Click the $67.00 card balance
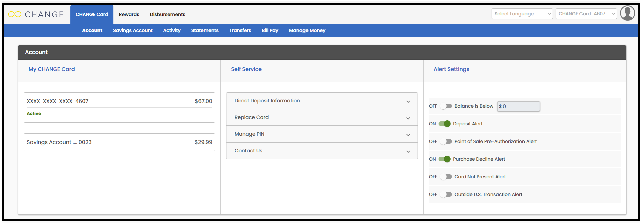Image resolution: width=644 pixels, height=223 pixels. point(203,101)
